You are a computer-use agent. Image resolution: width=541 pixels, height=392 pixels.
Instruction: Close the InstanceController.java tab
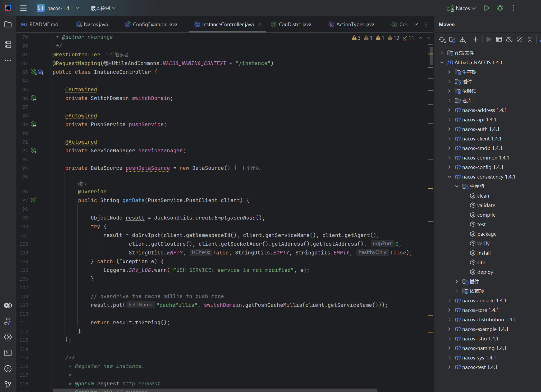tap(260, 24)
